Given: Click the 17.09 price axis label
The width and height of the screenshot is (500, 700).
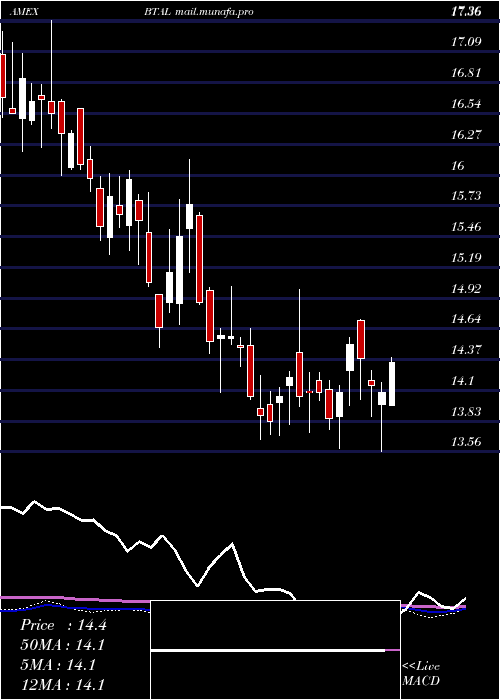Looking at the screenshot, I should click(x=467, y=42).
